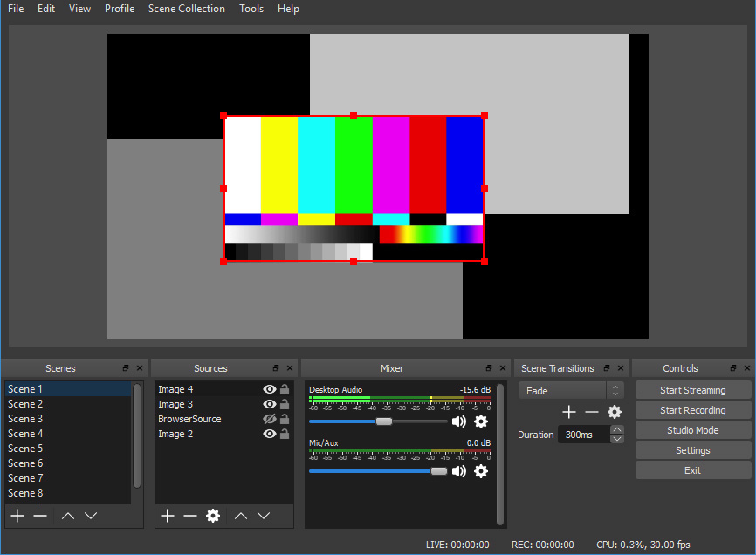Remove the selected scene with the minus icon
The height and width of the screenshot is (555, 756).
tap(40, 516)
